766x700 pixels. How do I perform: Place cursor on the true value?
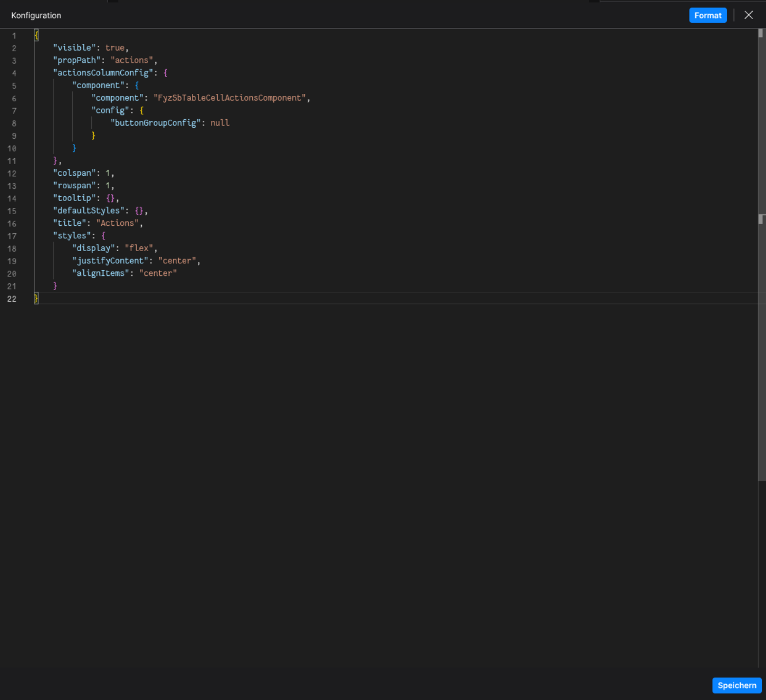click(x=115, y=47)
